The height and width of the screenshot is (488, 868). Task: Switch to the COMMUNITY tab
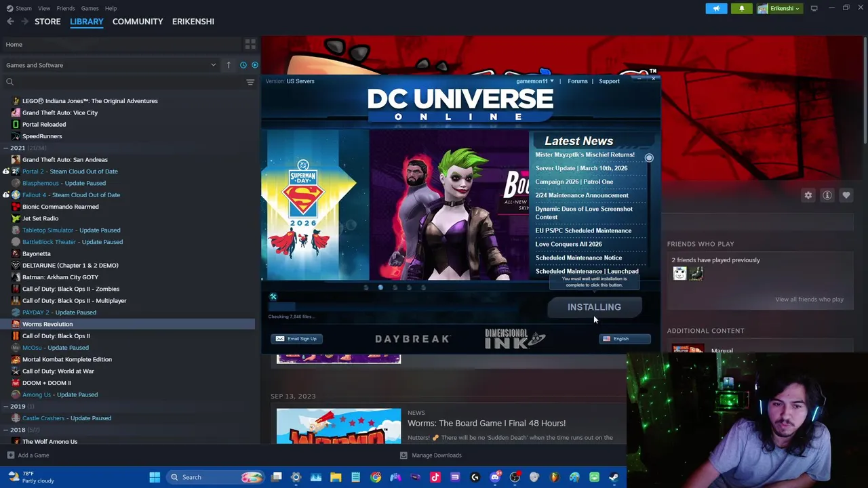point(138,22)
